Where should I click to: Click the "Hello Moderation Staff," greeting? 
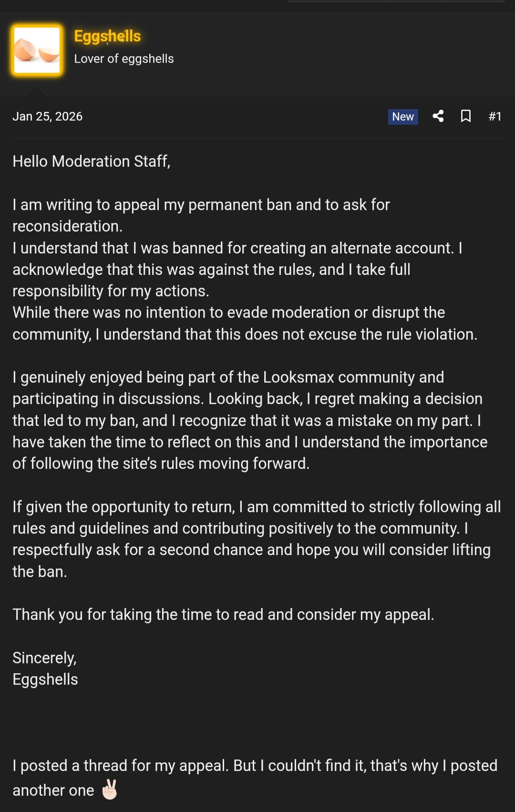pyautogui.click(x=91, y=162)
